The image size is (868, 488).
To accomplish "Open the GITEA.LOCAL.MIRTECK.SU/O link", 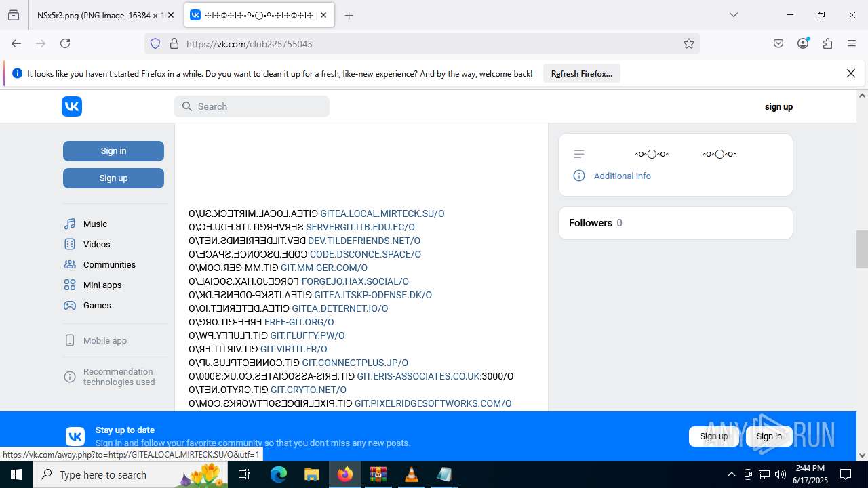I will [x=382, y=213].
